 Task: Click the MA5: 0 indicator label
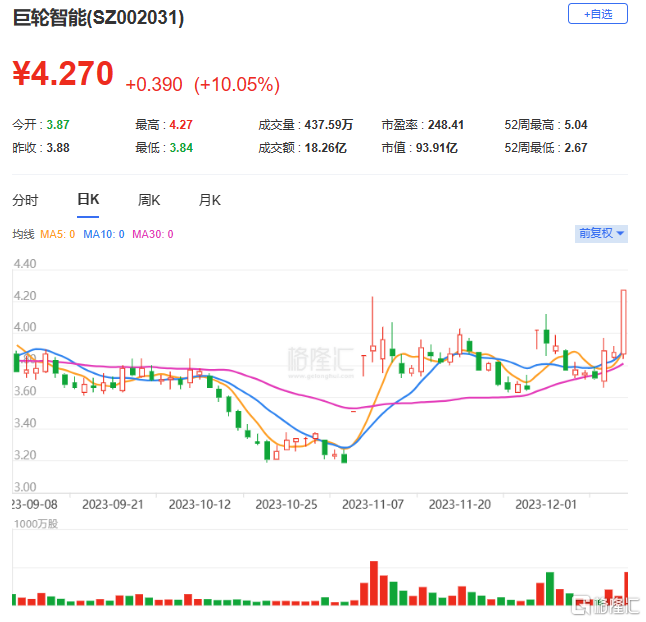(57, 234)
